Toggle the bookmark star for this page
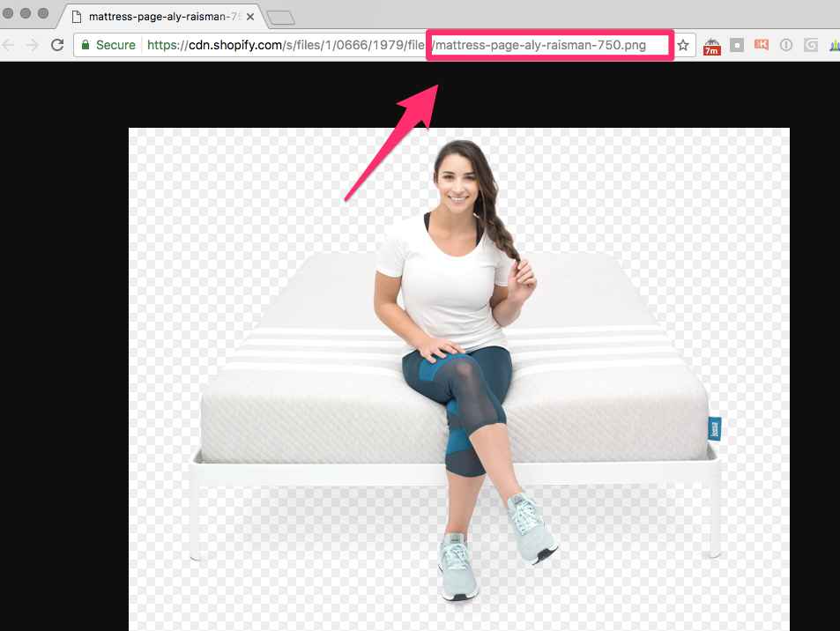This screenshot has width=840, height=631. pyautogui.click(x=683, y=45)
